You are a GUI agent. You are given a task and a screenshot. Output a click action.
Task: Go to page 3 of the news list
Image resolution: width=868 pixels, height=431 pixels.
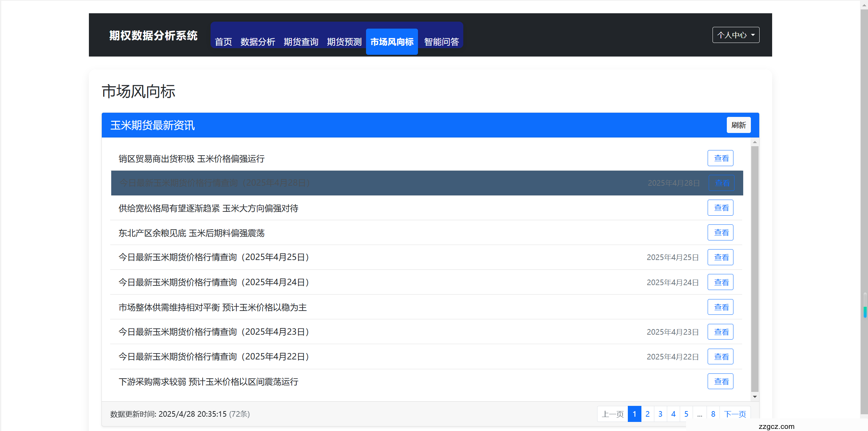[x=660, y=414]
